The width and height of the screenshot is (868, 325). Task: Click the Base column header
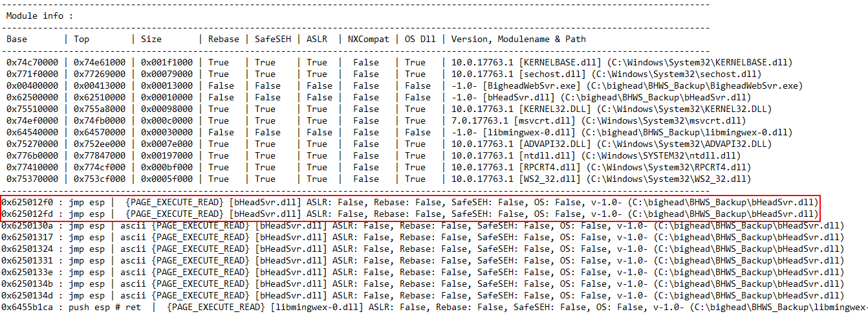point(17,39)
